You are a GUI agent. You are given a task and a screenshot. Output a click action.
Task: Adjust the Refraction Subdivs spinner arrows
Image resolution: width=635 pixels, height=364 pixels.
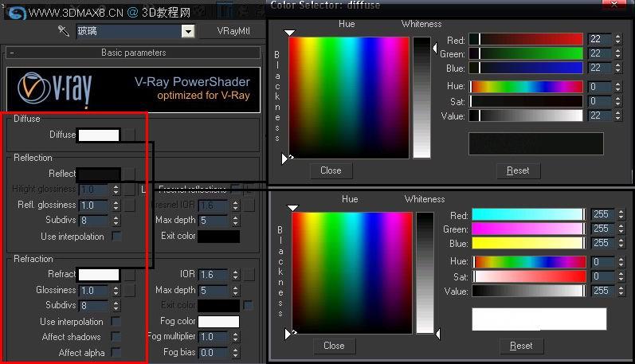click(116, 306)
